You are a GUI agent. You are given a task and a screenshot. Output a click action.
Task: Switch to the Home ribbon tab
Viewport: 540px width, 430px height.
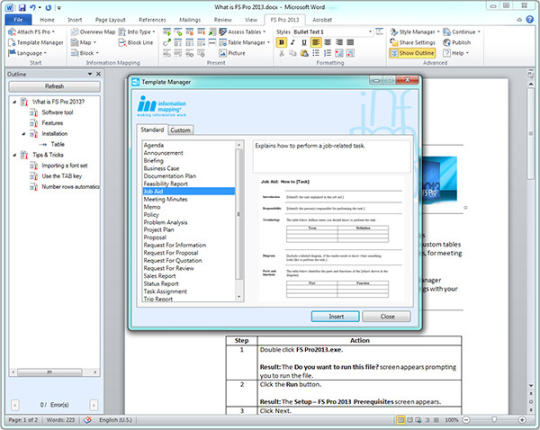coord(47,20)
